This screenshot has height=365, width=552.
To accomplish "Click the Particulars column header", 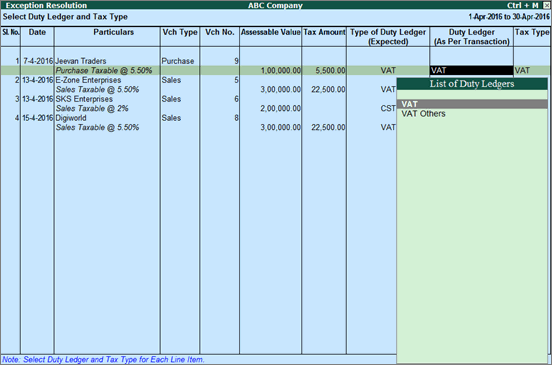I will [113, 32].
